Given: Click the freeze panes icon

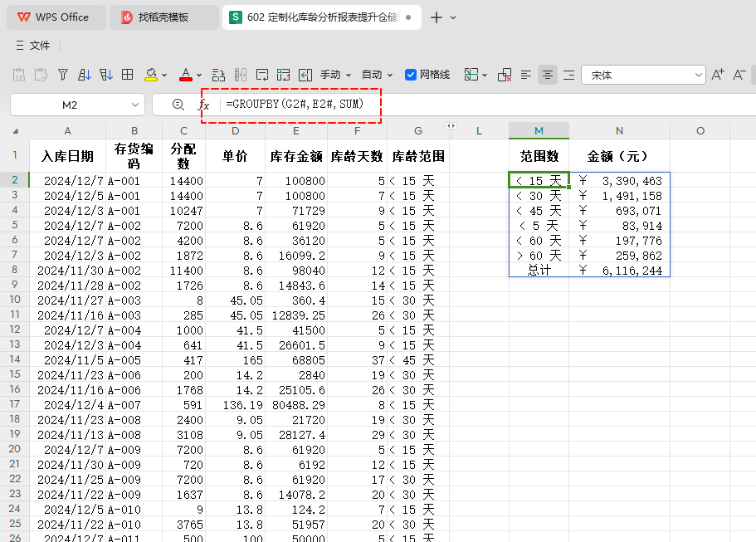Looking at the screenshot, I should [471, 75].
